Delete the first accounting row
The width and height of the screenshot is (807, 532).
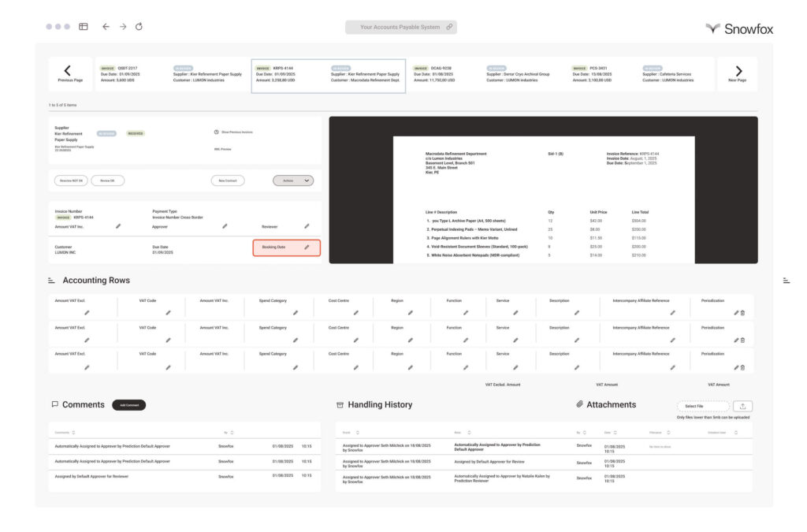point(742,313)
